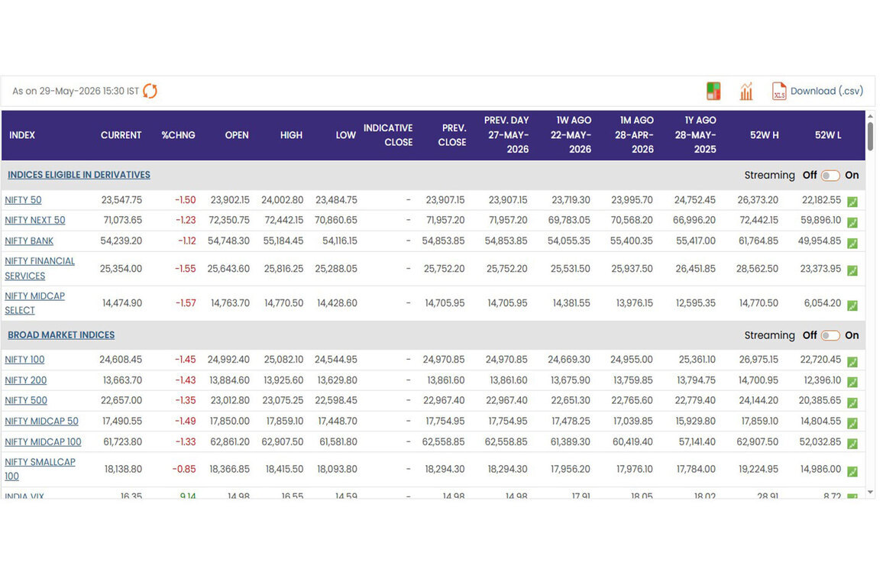Toggle streaming for Indices Eligible in Derivatives
This screenshot has width=883, height=588.
point(830,176)
